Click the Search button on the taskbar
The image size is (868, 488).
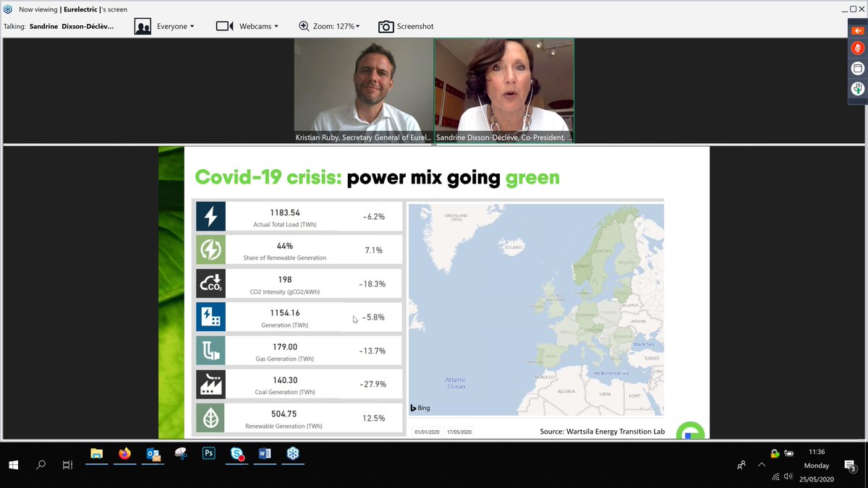click(x=41, y=465)
